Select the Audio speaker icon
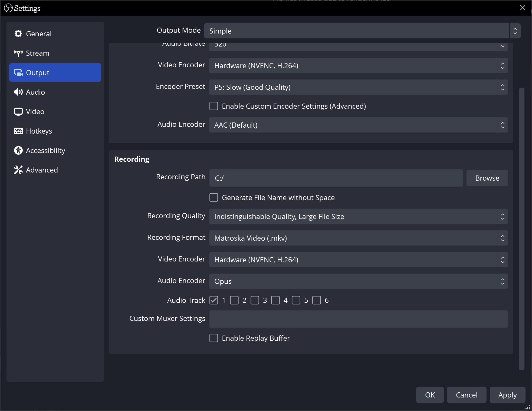This screenshot has width=532, height=411. (18, 92)
